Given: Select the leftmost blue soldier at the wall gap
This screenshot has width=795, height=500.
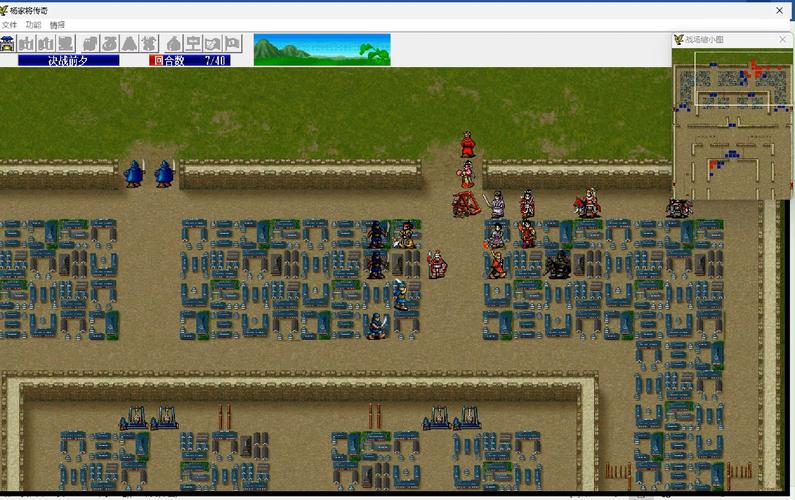Looking at the screenshot, I should click(134, 174).
